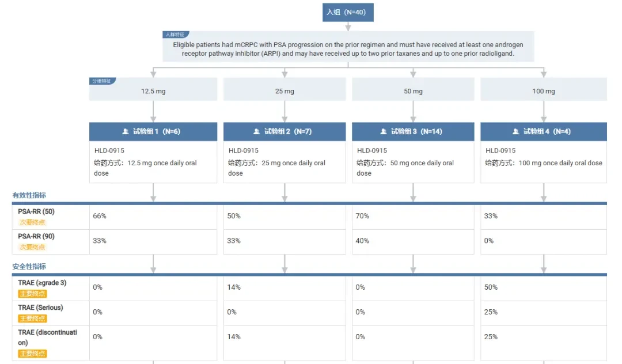This screenshot has height=364, width=622.
Task: Click the person icon in 试验组 1 header
Action: [126, 131]
